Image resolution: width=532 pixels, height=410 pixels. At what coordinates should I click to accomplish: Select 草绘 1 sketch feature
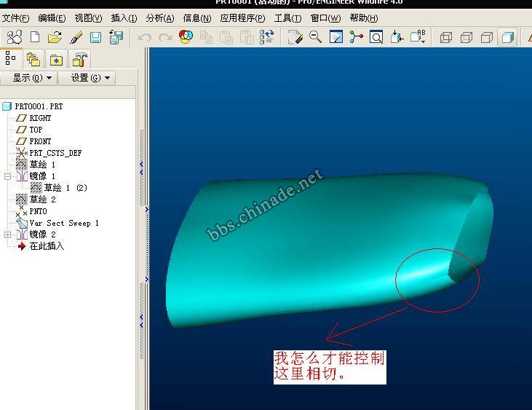42,165
